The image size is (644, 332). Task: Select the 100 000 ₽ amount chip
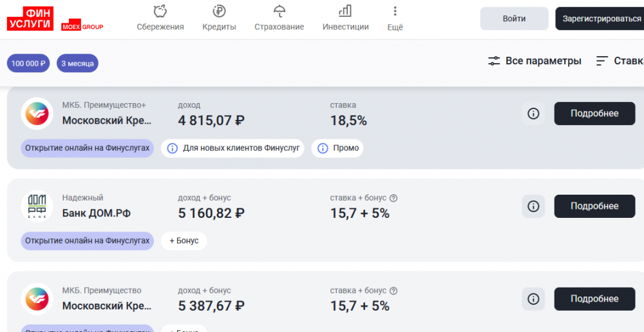[x=28, y=63]
